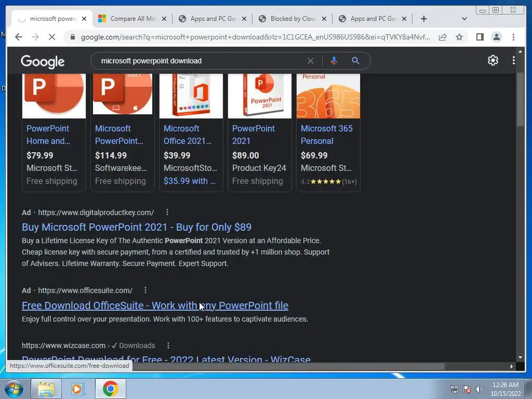Click the Google logo
This screenshot has height=399, width=532.
tap(43, 61)
